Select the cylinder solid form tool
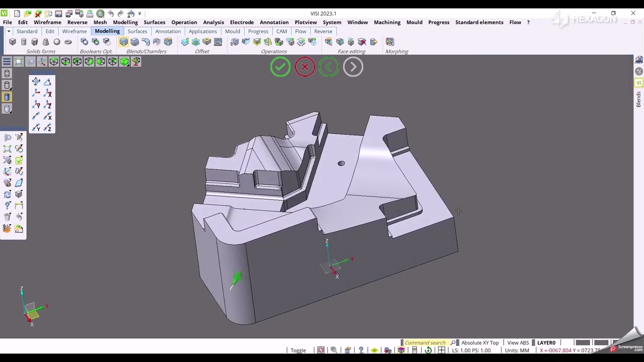The width and height of the screenshot is (644, 362). point(24,42)
